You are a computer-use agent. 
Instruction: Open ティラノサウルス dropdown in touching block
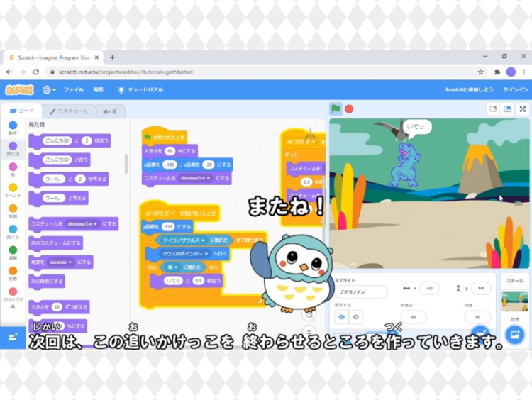pos(184,240)
